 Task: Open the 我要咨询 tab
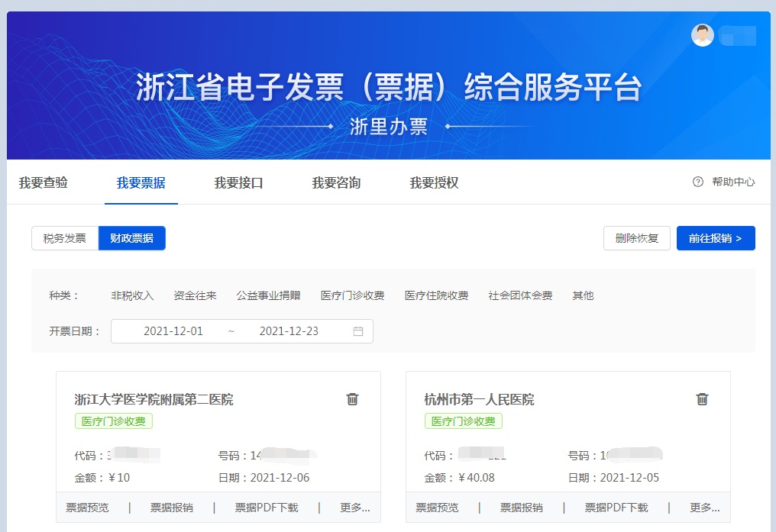(x=336, y=183)
